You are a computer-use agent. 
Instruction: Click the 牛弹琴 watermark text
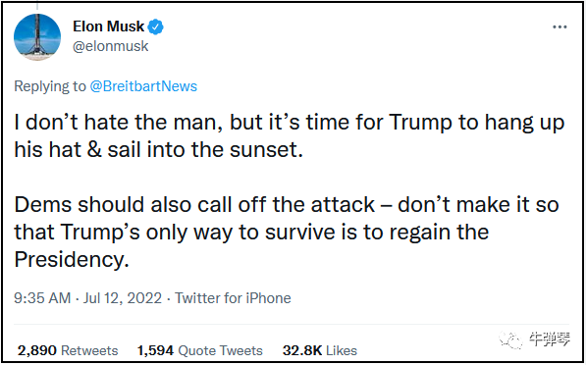pyautogui.click(x=550, y=339)
